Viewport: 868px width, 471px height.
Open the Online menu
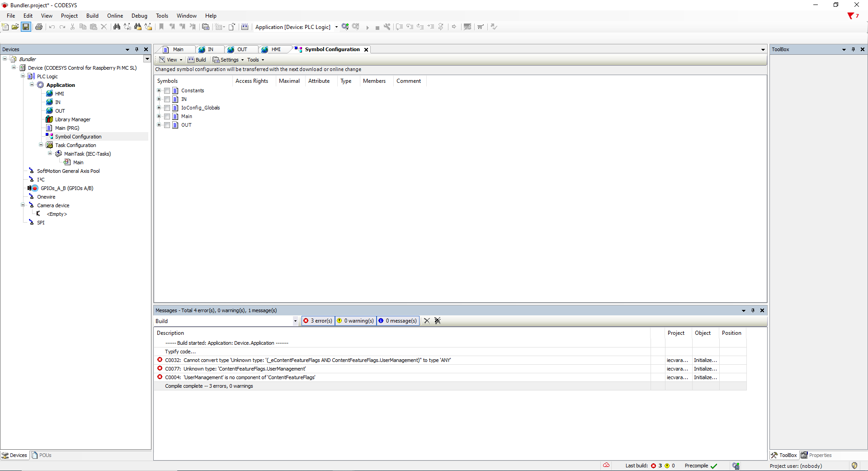[115, 16]
